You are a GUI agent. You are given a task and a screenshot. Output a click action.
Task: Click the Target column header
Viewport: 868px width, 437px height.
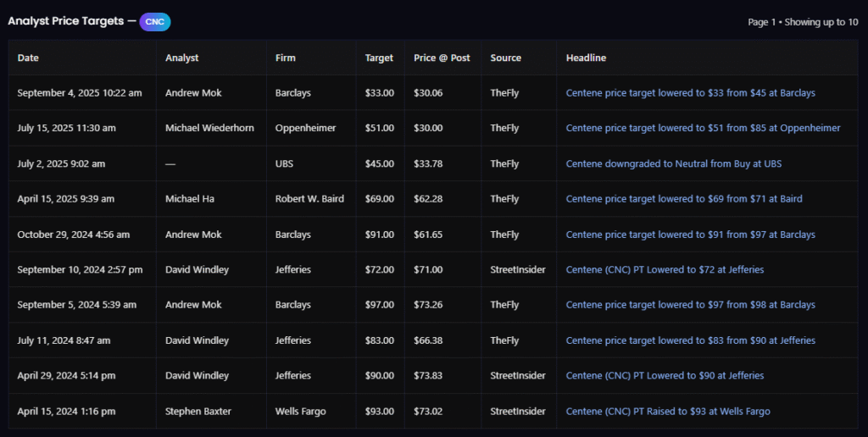point(379,58)
